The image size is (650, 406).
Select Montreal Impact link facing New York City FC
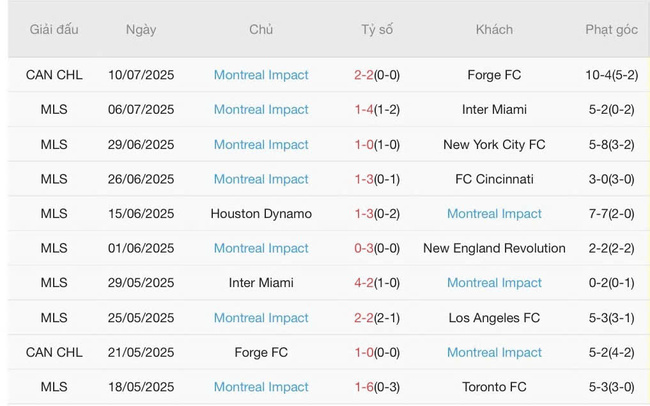click(x=261, y=145)
